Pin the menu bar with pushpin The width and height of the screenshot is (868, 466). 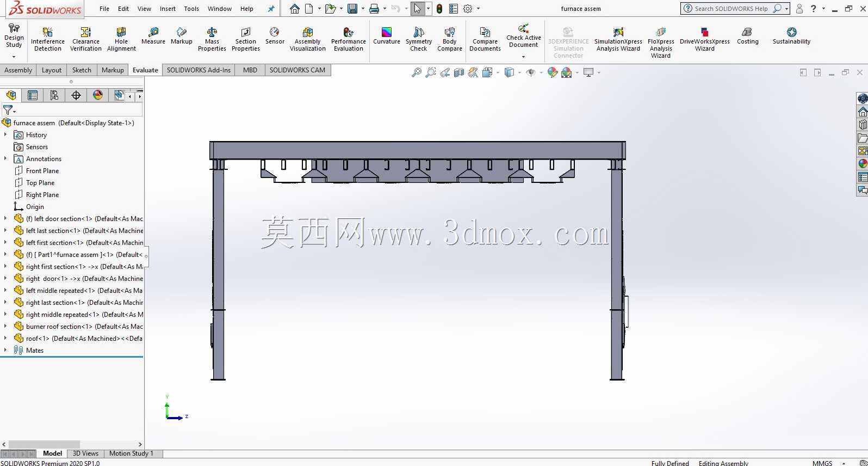click(x=271, y=9)
